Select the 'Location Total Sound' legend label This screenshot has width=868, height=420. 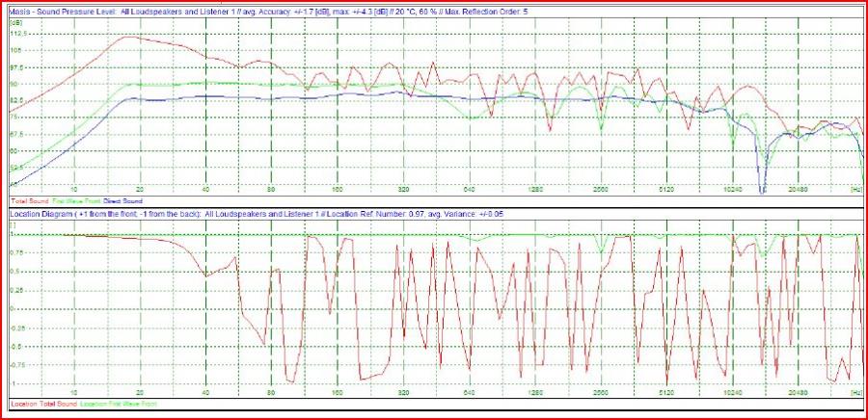point(43,404)
